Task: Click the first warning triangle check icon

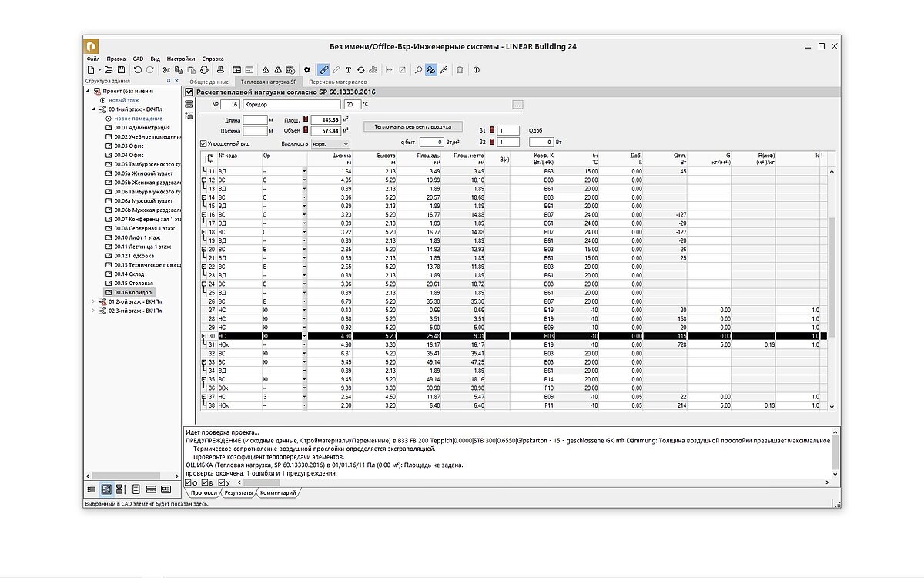Action: point(266,70)
